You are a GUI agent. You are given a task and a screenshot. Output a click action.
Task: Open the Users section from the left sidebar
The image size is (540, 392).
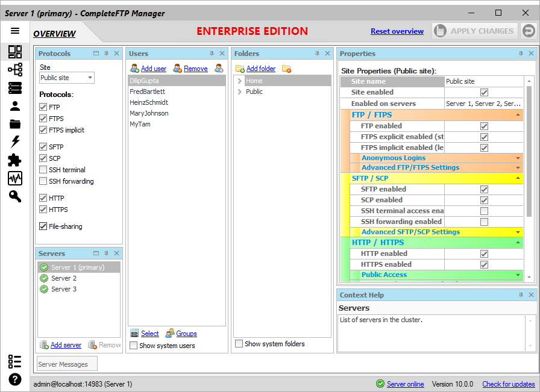(15, 106)
